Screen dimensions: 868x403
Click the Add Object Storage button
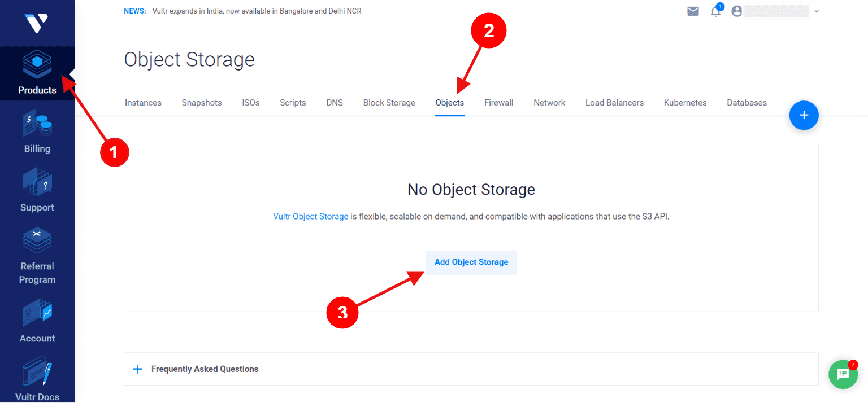[x=471, y=262]
